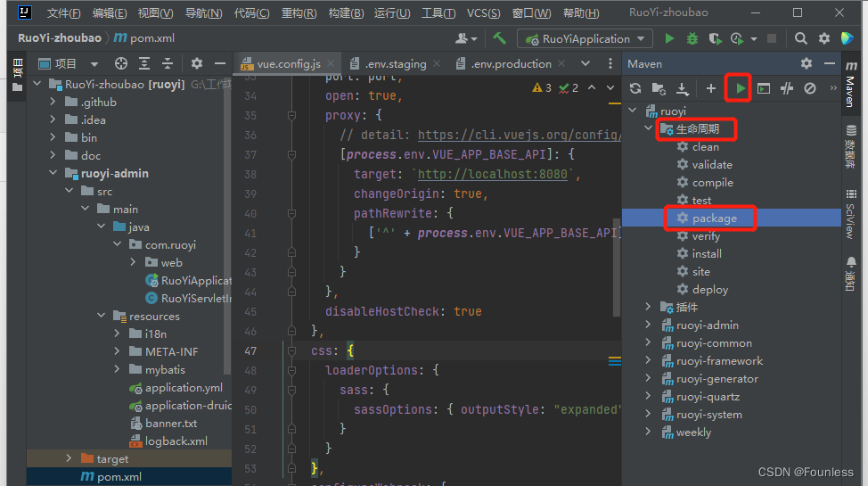Viewport: 868px width, 486px height.
Task: Collapse the resources folder
Action: click(x=102, y=316)
